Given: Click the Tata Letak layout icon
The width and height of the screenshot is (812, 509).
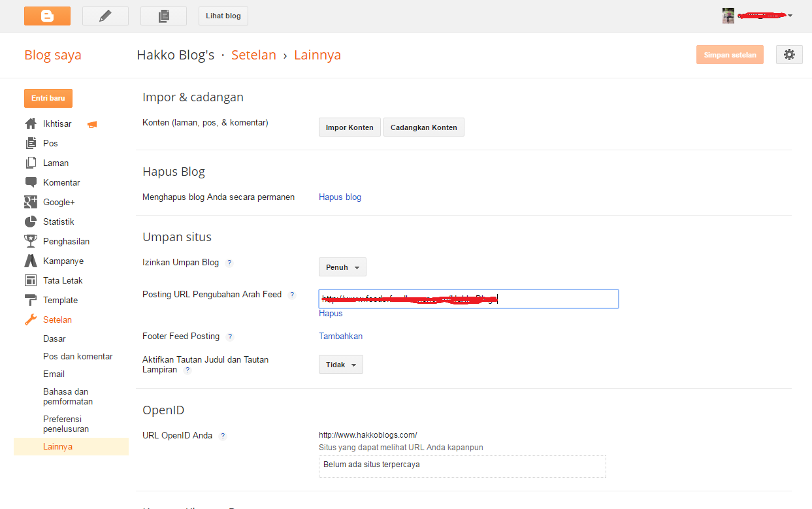Looking at the screenshot, I should tap(31, 280).
